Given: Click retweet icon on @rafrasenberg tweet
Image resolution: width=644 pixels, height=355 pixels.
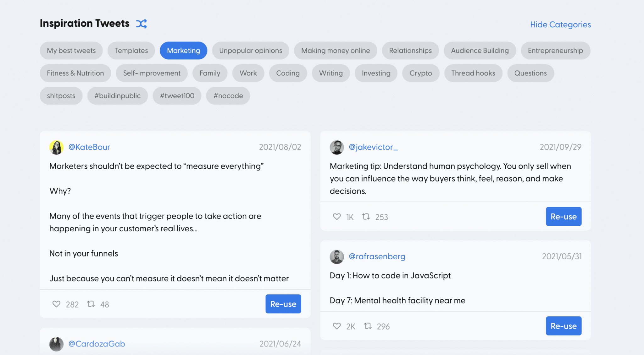Looking at the screenshot, I should point(368,326).
